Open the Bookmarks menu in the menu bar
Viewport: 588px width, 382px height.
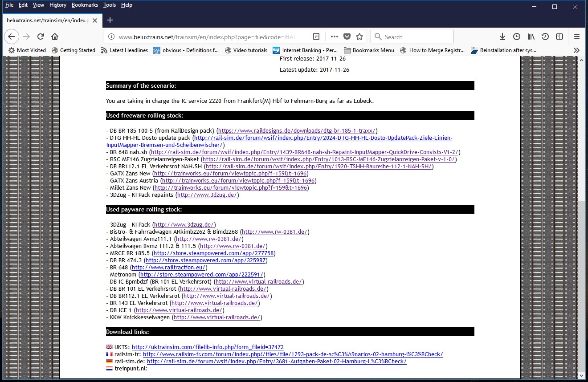click(86, 5)
